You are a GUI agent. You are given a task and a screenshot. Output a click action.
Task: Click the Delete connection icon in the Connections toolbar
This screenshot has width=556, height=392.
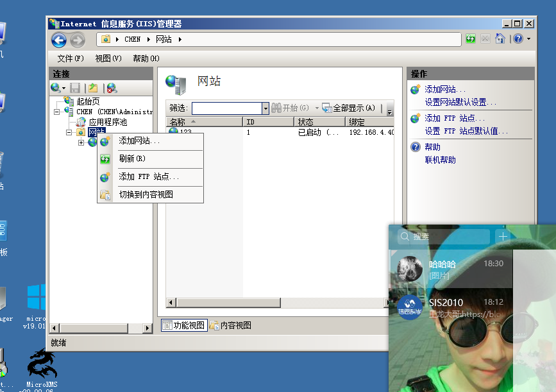(x=112, y=88)
